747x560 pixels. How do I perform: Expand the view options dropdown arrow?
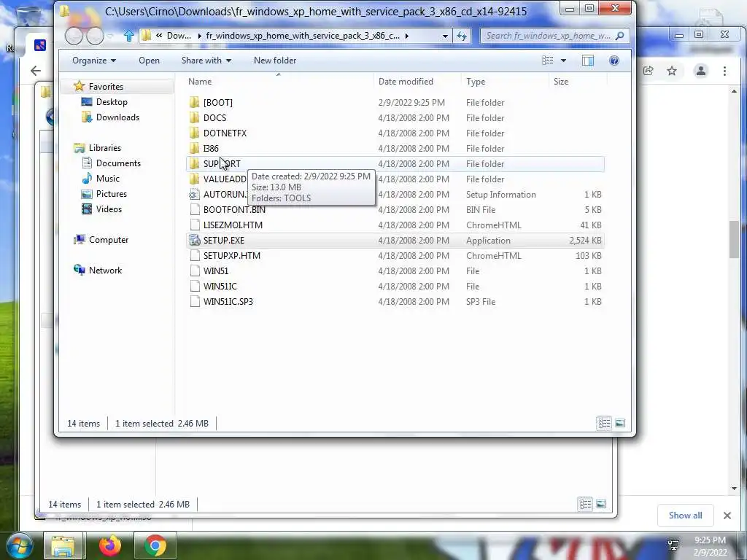pyautogui.click(x=564, y=61)
